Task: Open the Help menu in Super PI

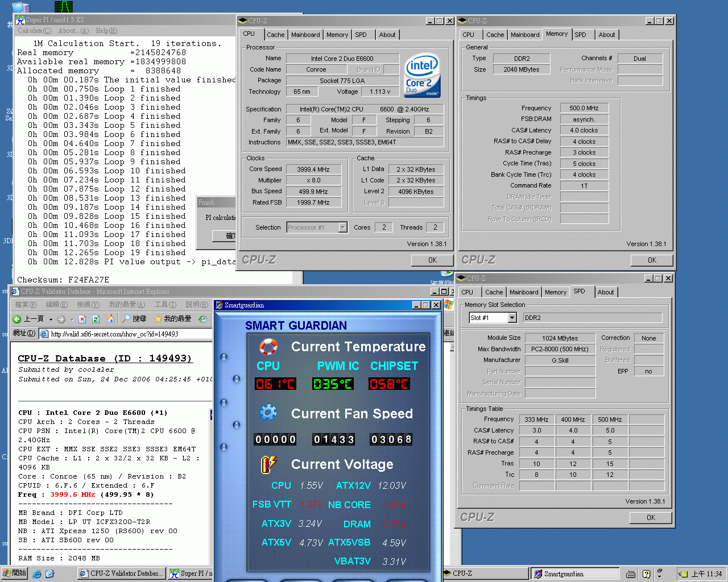Action: tap(106, 31)
